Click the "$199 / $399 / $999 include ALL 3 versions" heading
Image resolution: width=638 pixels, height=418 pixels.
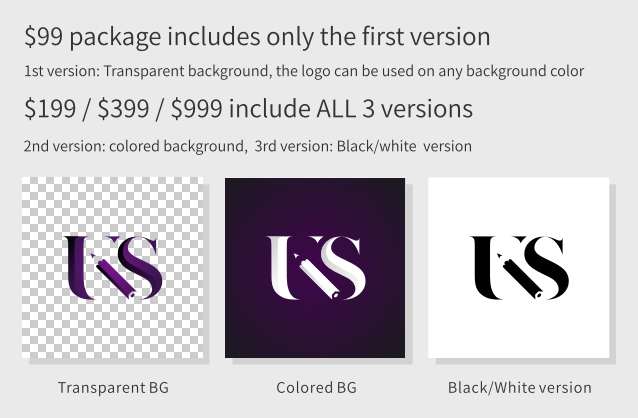click(x=248, y=109)
